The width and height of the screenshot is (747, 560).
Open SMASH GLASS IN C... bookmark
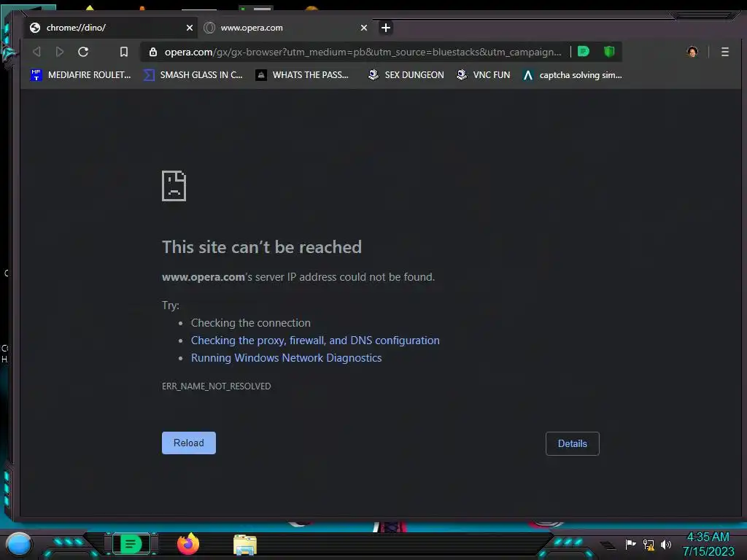point(193,75)
